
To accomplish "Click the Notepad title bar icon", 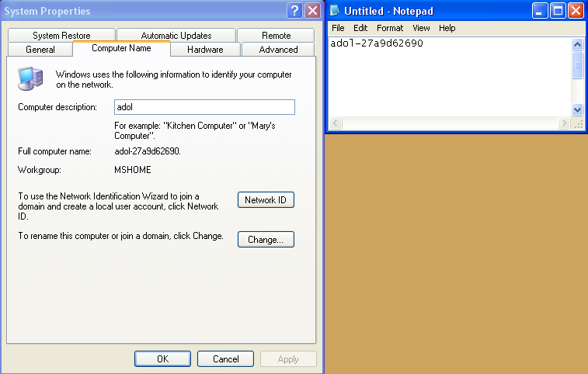I will [x=335, y=11].
